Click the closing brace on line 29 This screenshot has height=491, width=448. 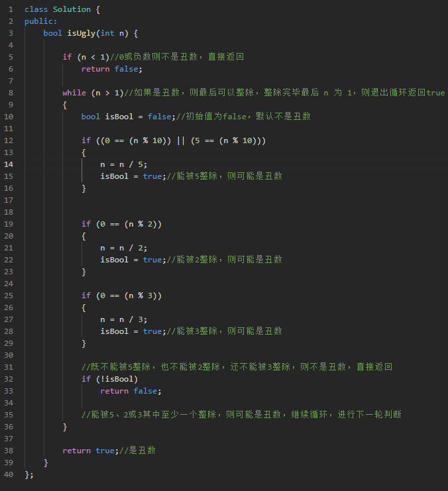[x=84, y=343]
